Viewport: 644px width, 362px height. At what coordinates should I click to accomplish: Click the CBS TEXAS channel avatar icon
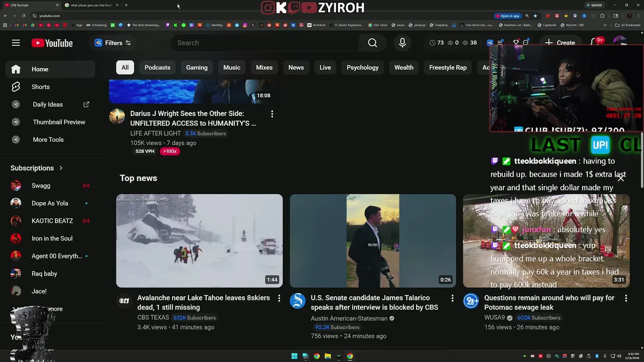[124, 301]
